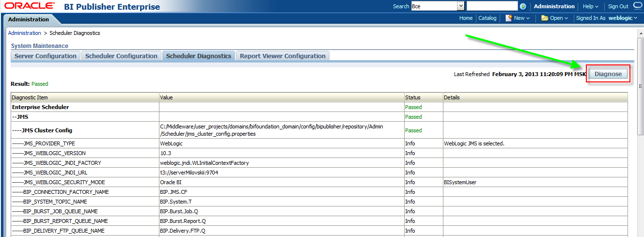Open the Administration link in header
Viewport: 644px width, 237px height.
coord(554,6)
